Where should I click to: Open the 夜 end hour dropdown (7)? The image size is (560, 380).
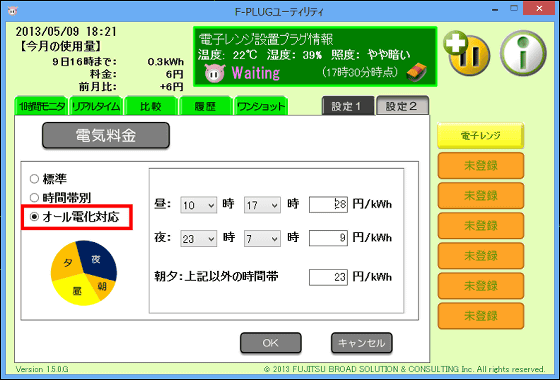point(262,238)
